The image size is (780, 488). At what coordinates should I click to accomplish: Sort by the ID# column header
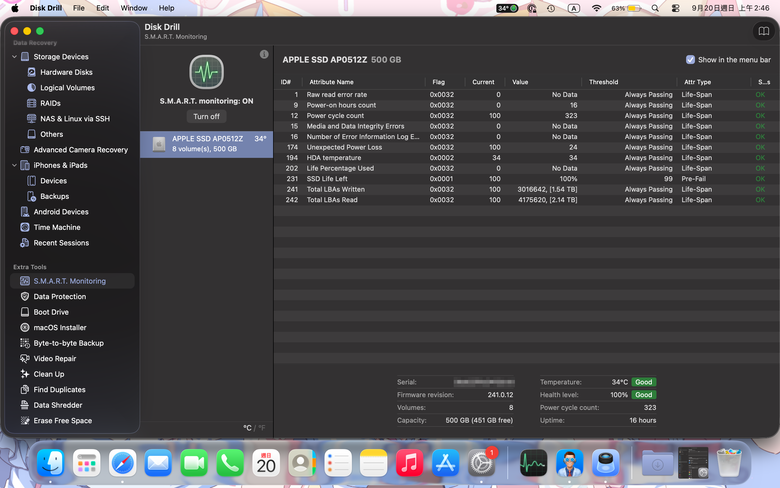[x=286, y=82]
